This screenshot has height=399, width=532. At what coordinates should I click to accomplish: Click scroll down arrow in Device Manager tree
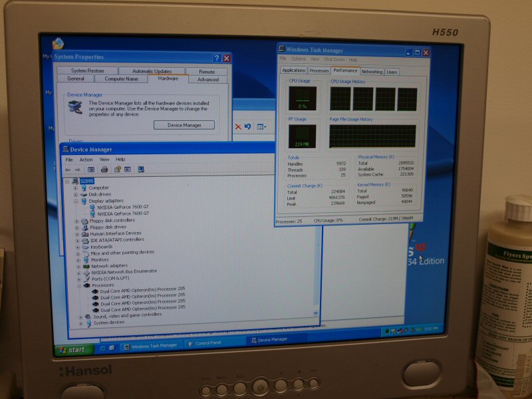[x=316, y=313]
